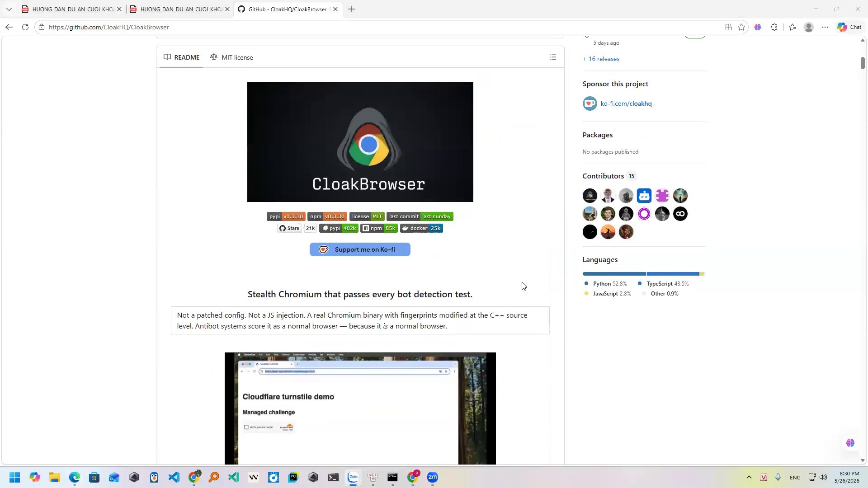868x488 pixels.
Task: Add this page to favorites
Action: 741,27
